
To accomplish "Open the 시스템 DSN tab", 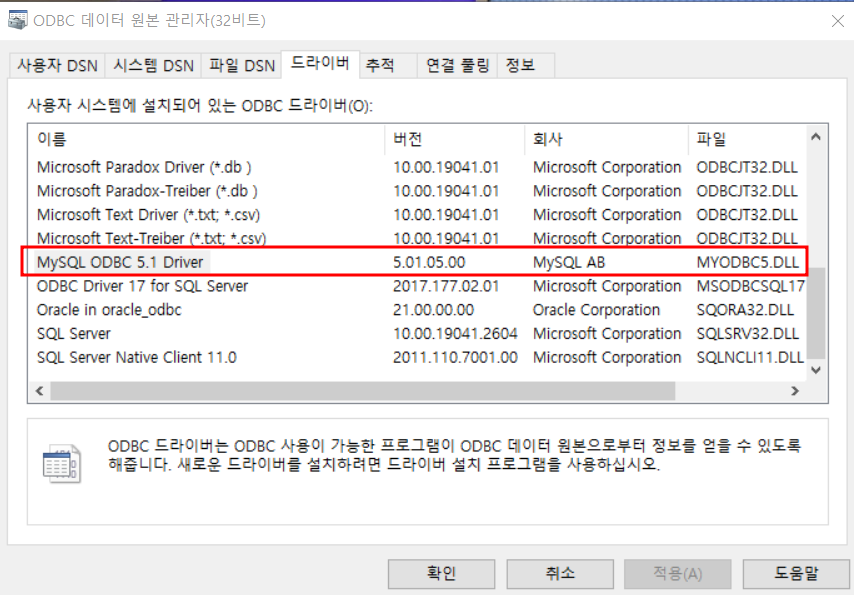I will click(153, 66).
